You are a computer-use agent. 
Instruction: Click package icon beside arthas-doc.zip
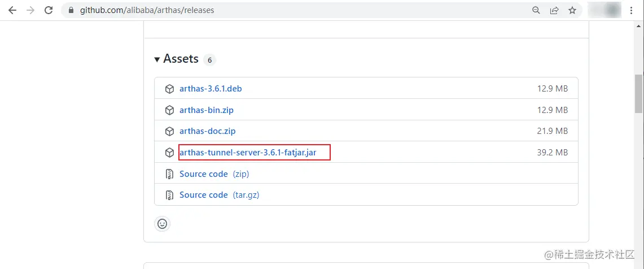[x=169, y=131]
